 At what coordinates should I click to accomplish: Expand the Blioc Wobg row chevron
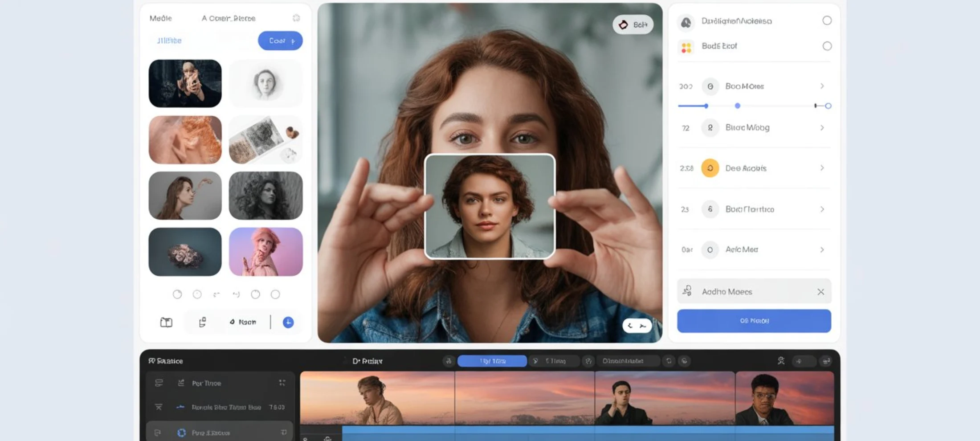[x=822, y=128]
